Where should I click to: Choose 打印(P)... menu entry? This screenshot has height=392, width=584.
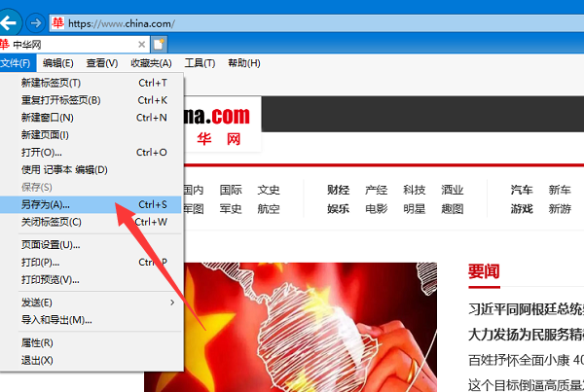tap(91, 263)
